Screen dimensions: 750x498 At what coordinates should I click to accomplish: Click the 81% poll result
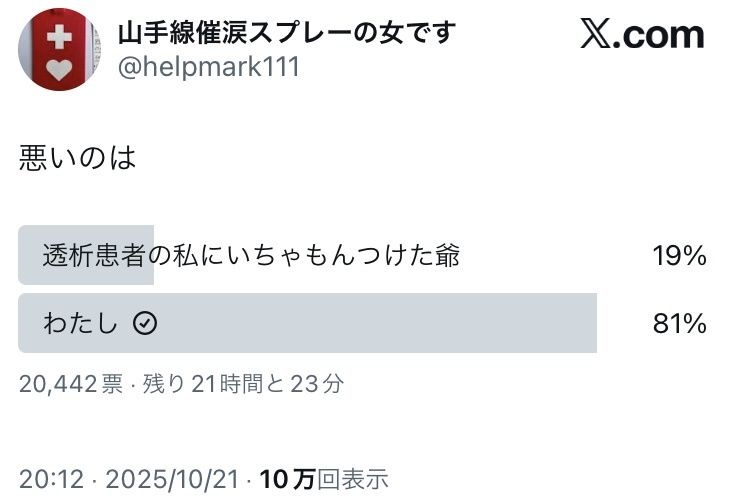tap(680, 324)
